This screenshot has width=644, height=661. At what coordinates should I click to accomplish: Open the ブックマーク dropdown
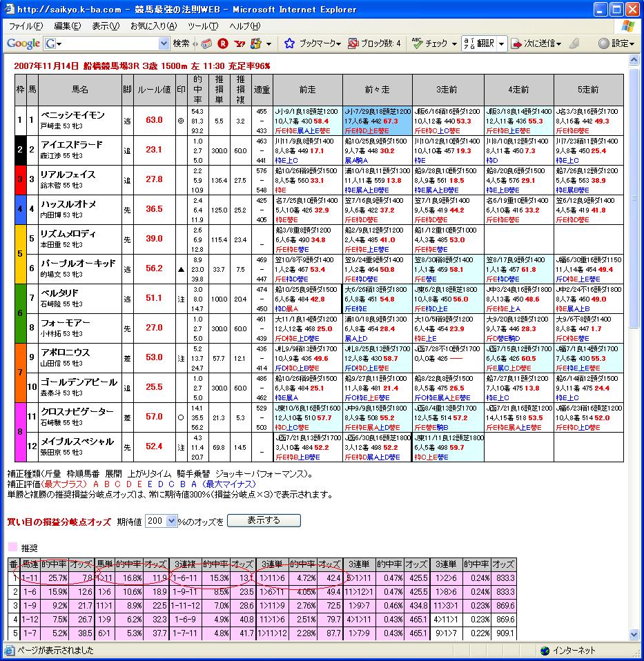click(320, 43)
